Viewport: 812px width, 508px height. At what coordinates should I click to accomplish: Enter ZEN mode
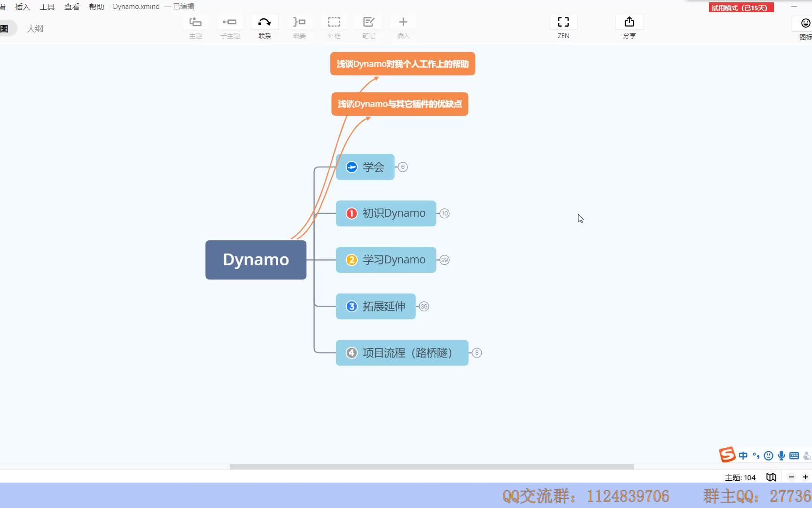[563, 22]
